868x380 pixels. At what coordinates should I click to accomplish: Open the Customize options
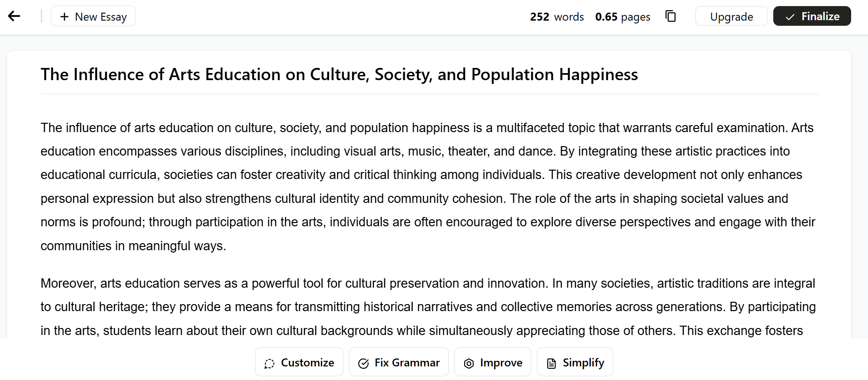[x=299, y=362]
